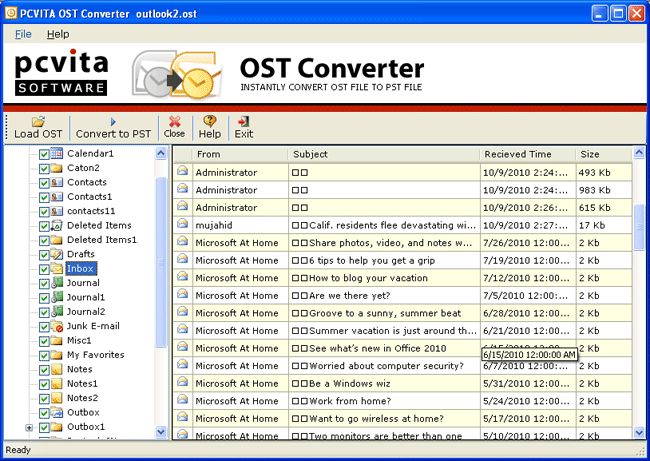Click the Convert to PST icon
The height and width of the screenshot is (461, 650).
113,120
